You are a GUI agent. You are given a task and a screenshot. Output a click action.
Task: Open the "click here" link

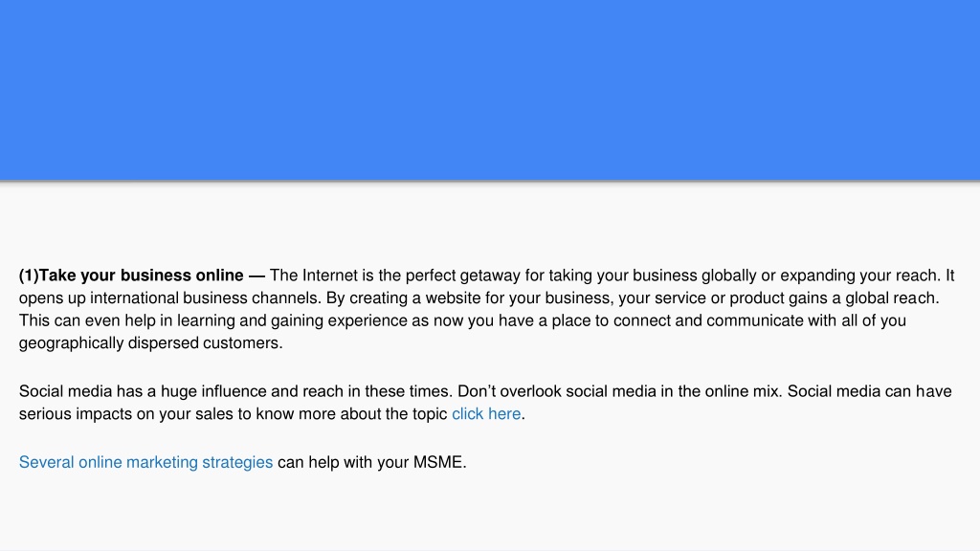click(x=486, y=413)
